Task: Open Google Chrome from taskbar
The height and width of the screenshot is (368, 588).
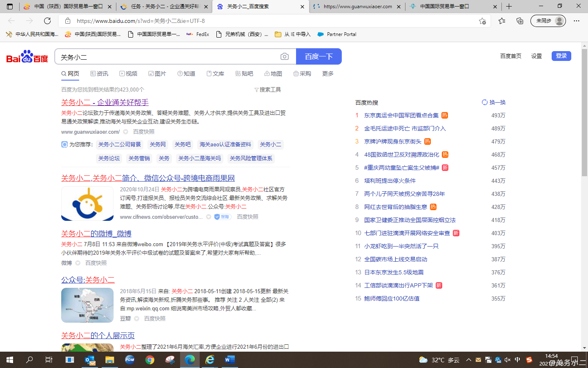Action: point(150,360)
